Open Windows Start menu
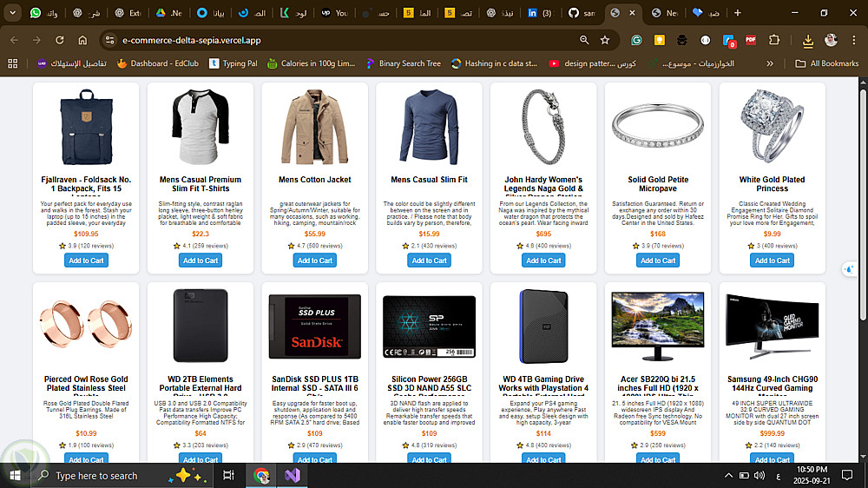Image resolution: width=868 pixels, height=488 pixels. 15,475
